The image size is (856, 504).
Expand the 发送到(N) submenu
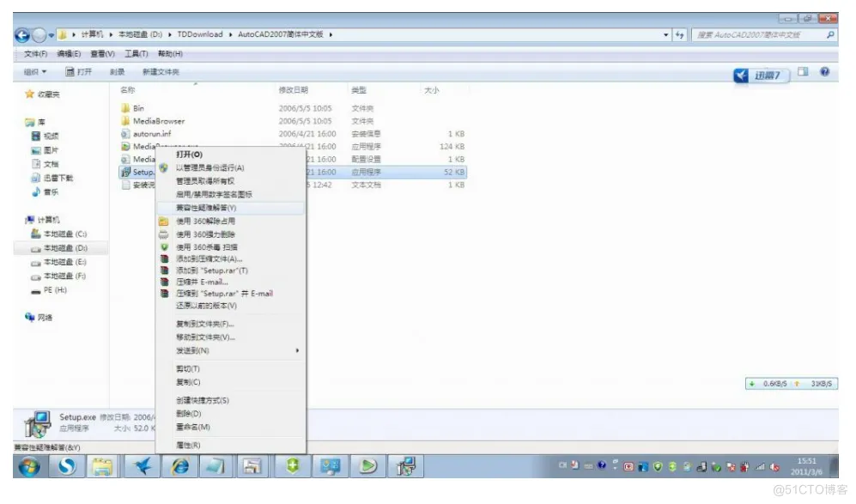pos(230,350)
